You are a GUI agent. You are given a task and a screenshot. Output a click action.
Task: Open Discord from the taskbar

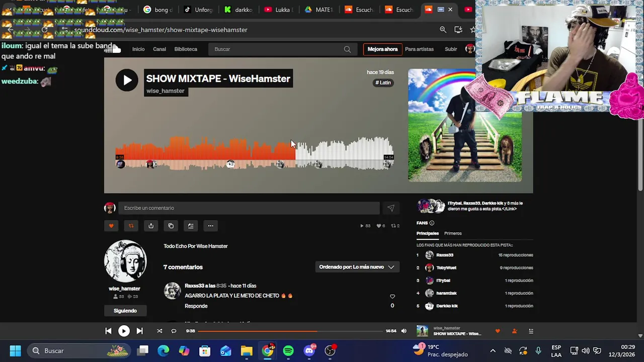[x=309, y=350]
